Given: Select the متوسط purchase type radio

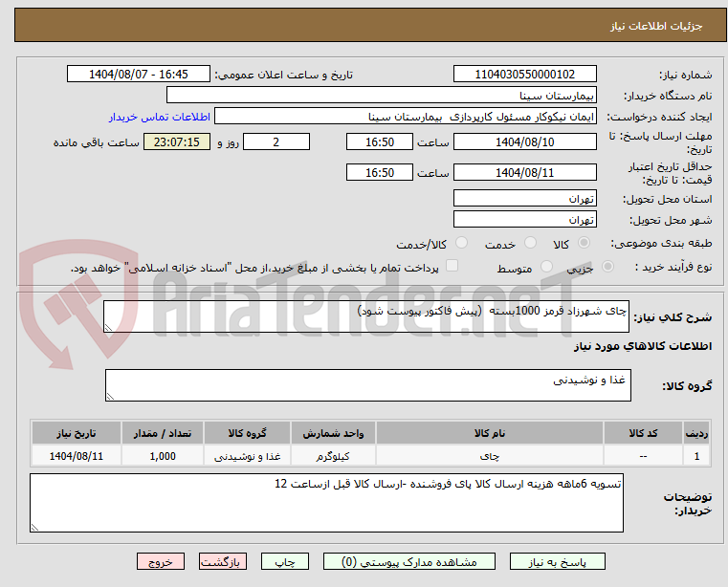Looking at the screenshot, I should click(546, 267).
